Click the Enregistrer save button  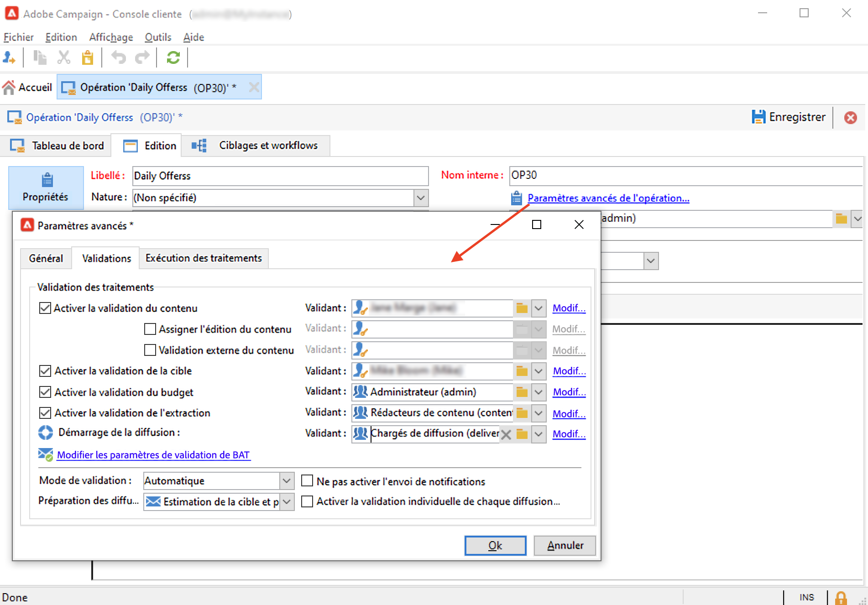pyautogui.click(x=789, y=117)
